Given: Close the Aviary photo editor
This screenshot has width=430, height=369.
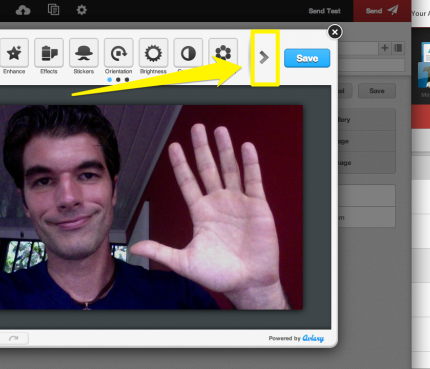Looking at the screenshot, I should (335, 32).
